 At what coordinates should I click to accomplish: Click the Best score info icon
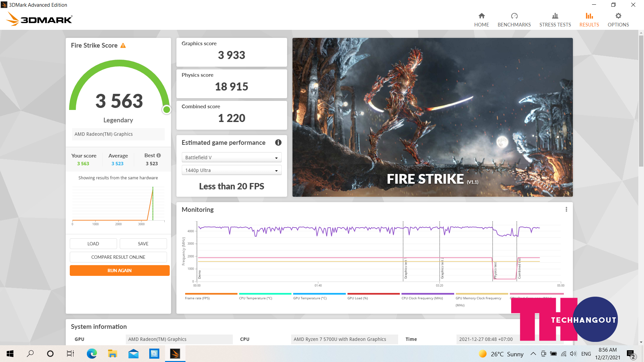(x=159, y=155)
